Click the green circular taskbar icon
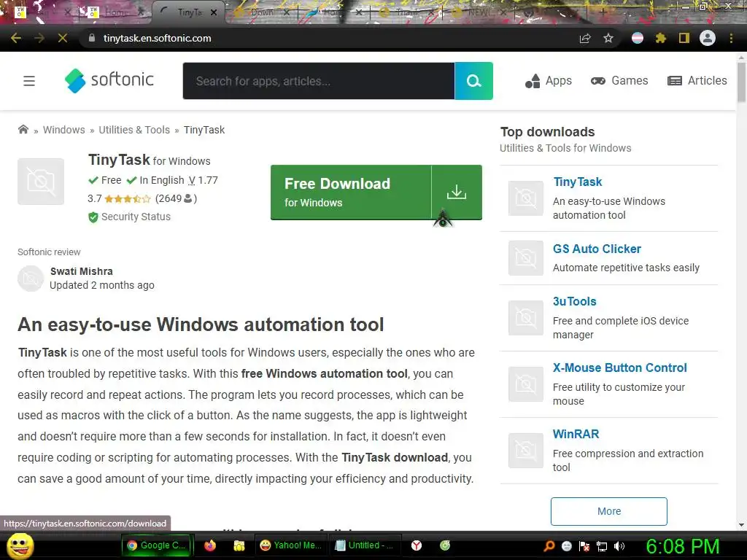Screen dimensions: 747x560 pyautogui.click(x=445, y=545)
